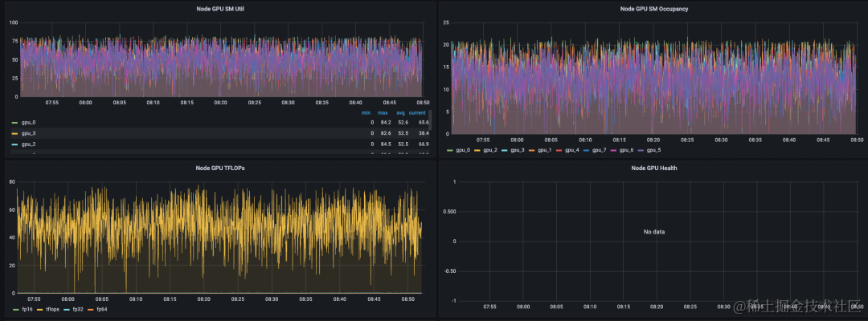Open the Node GPU SM Util panel title menu
Image resolution: width=868 pixels, height=321 pixels.
(x=220, y=9)
